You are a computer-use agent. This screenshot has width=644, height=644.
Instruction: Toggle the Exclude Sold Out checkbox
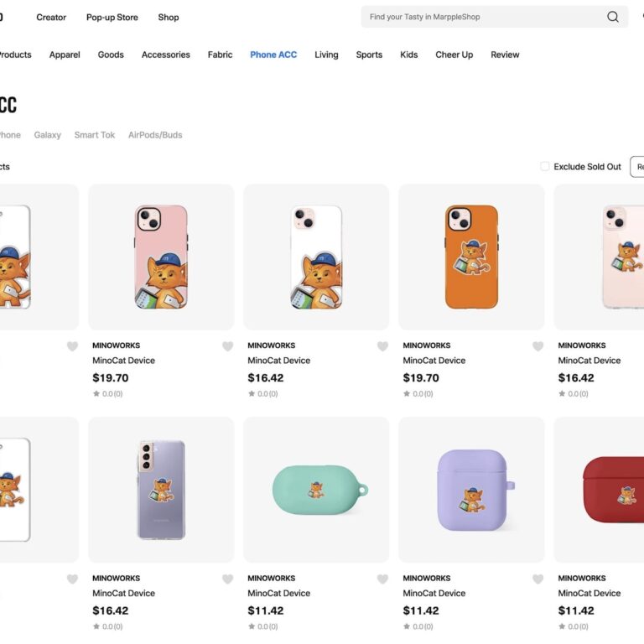point(545,166)
